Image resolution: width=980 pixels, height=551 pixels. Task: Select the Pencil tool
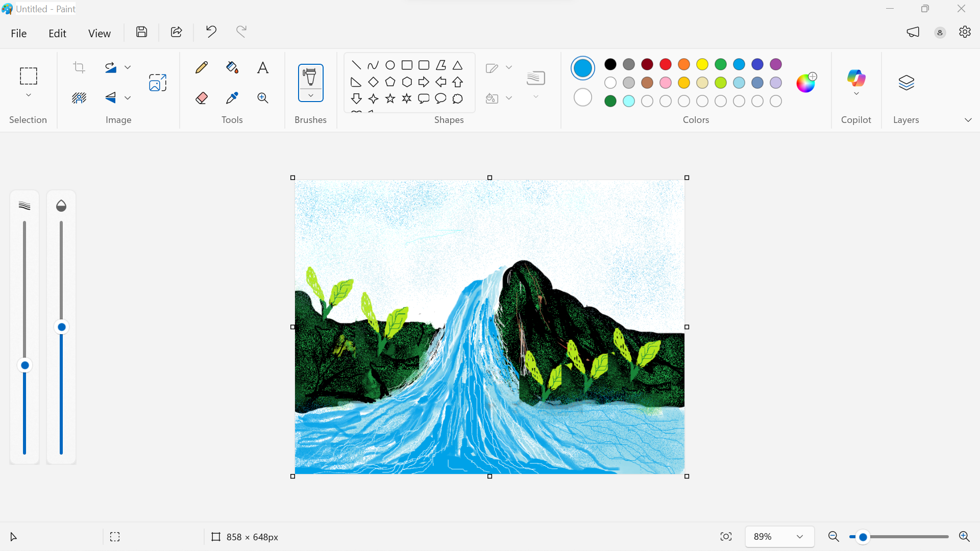pos(202,67)
